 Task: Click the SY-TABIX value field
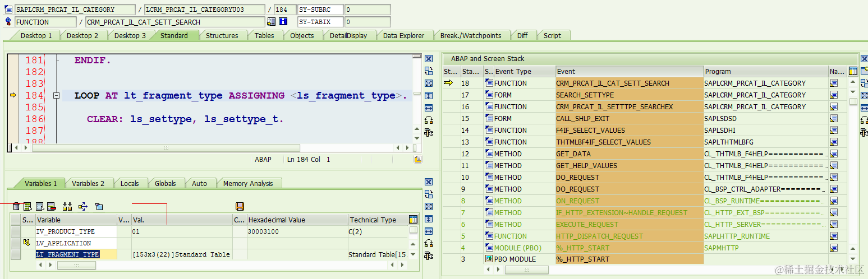[368, 22]
